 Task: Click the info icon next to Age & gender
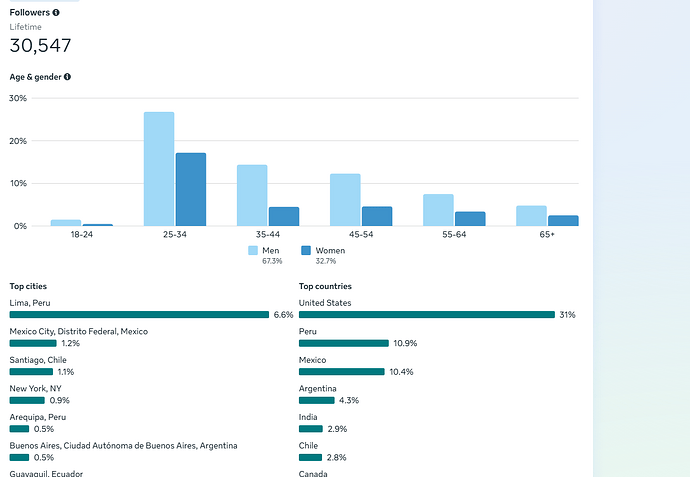[x=67, y=77]
